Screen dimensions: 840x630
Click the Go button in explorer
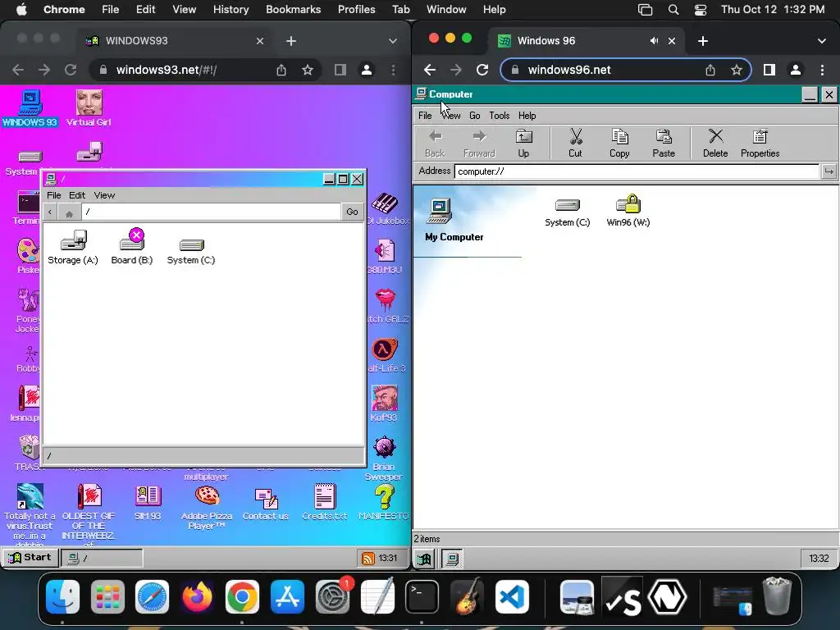point(352,212)
